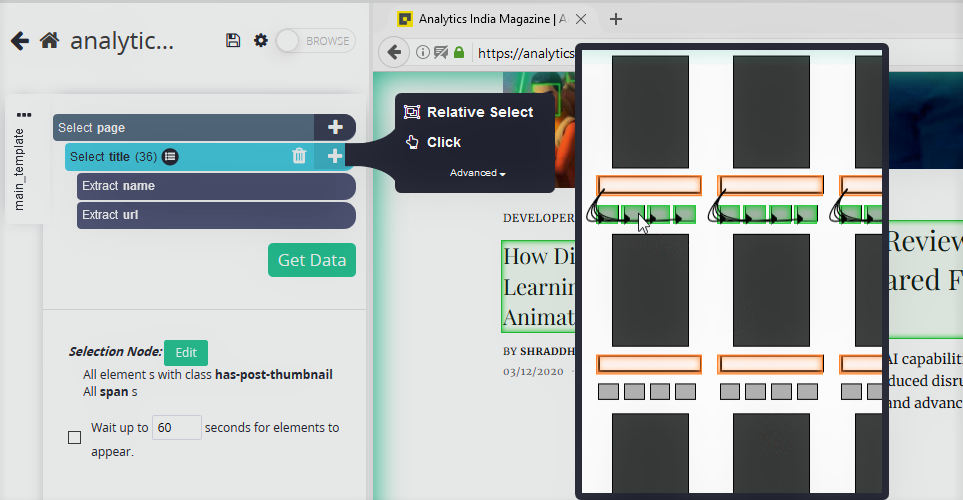Click the wait seconds input field
The image size is (963, 500).
(x=176, y=428)
